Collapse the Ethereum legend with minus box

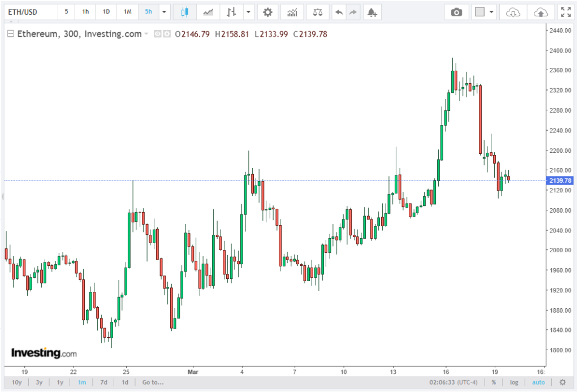(x=10, y=34)
